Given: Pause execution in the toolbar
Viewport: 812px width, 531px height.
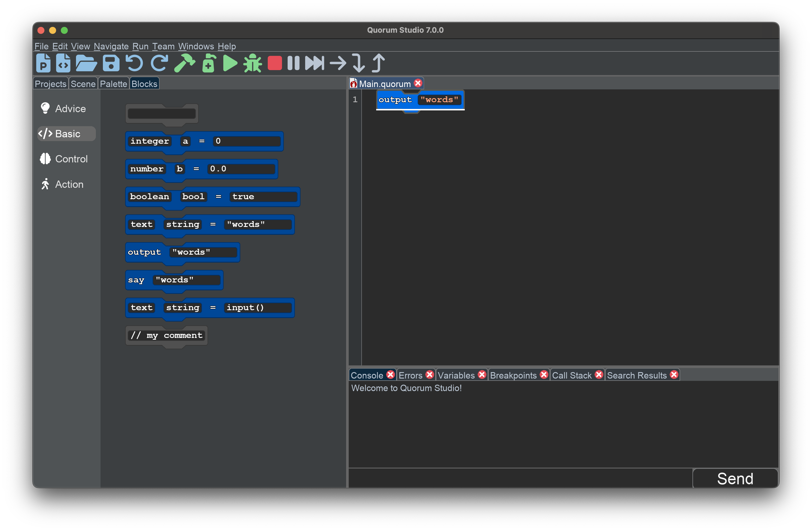Looking at the screenshot, I should 293,63.
